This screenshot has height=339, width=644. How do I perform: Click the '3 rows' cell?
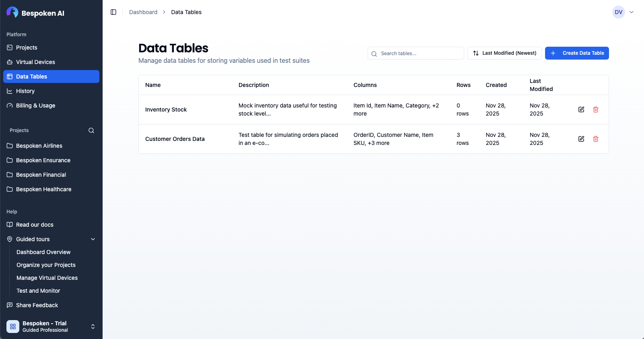click(463, 139)
